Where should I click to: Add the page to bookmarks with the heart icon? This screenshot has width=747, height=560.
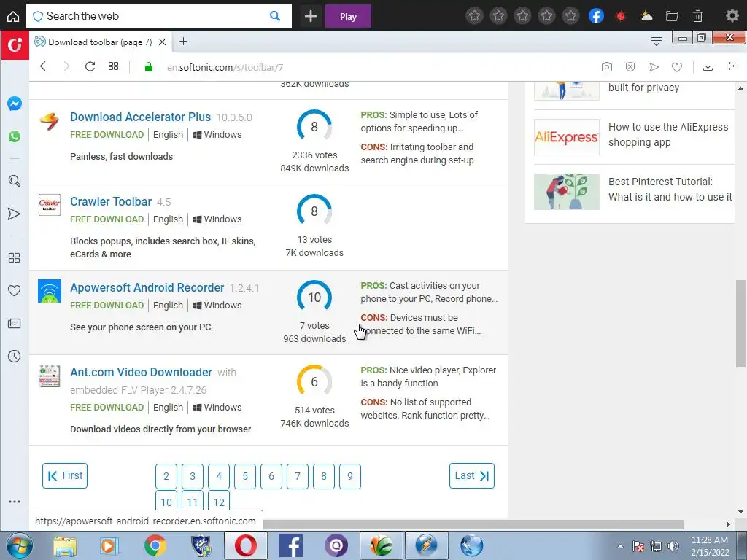coord(676,67)
